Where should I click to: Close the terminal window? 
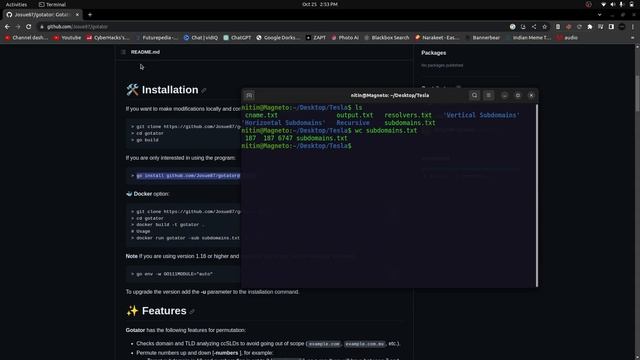[531, 96]
